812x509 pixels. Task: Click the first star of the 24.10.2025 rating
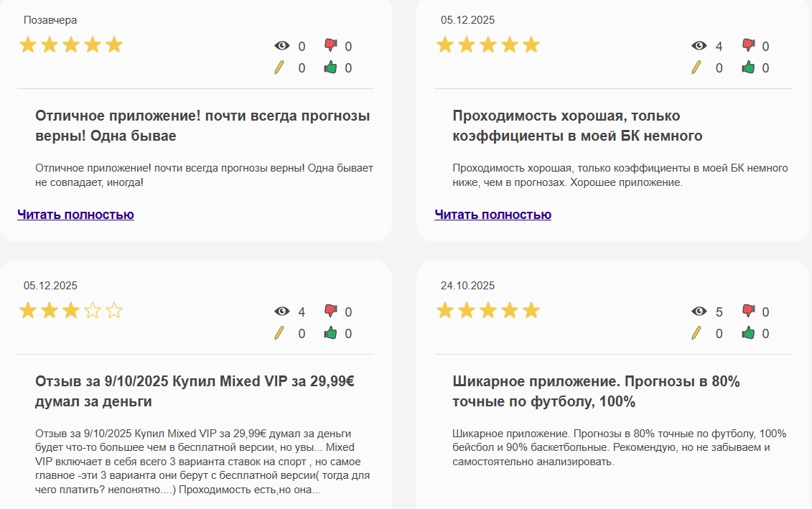[445, 310]
